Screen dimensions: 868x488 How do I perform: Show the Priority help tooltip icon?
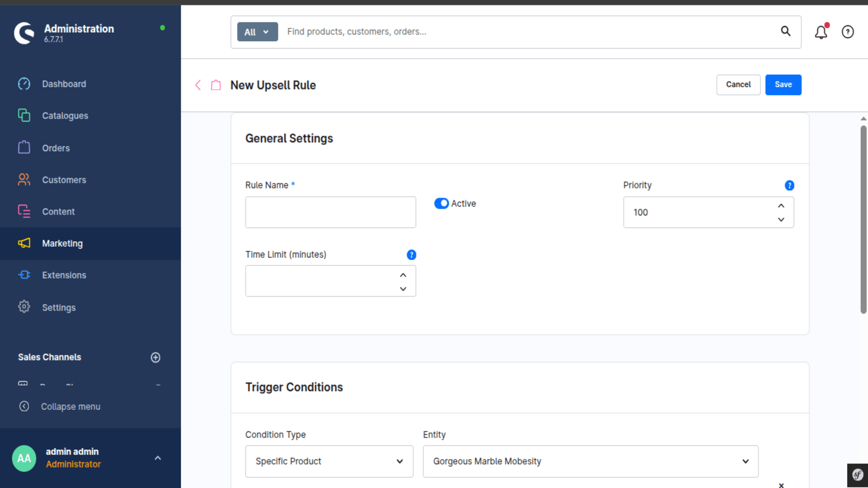[789, 185]
